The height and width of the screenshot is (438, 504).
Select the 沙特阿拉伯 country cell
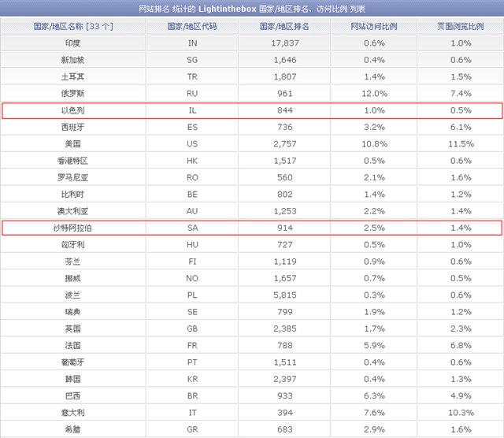[x=72, y=228]
